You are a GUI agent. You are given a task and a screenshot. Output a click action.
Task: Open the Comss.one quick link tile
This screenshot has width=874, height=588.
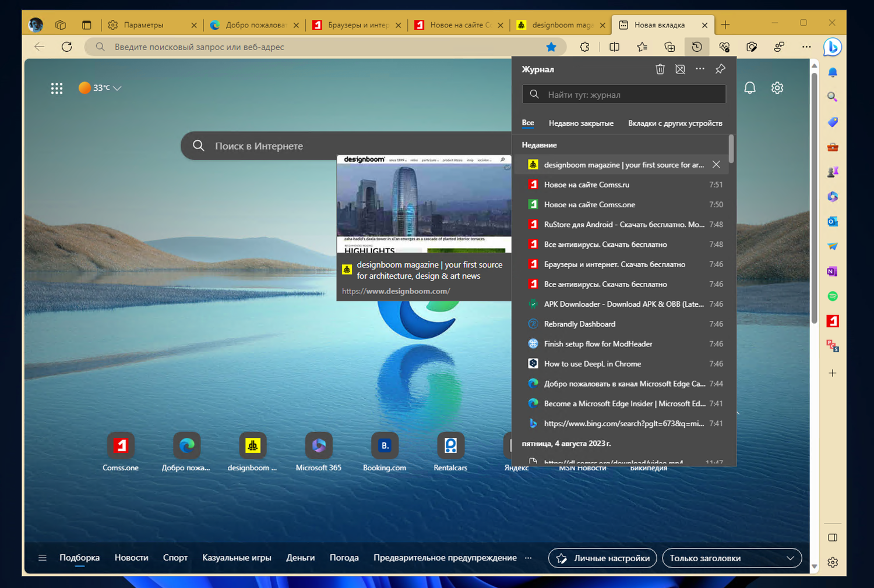click(121, 452)
